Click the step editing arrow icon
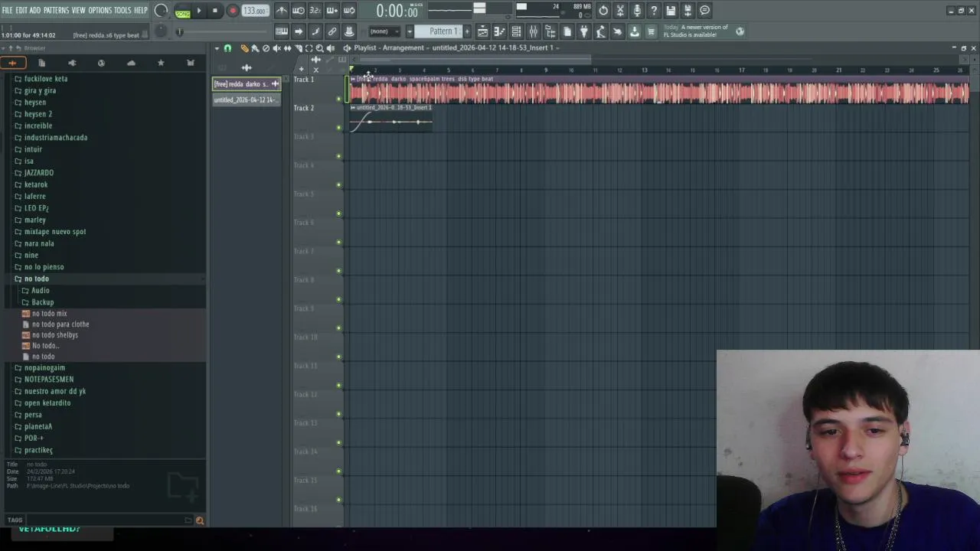The width and height of the screenshot is (980, 551). (299, 31)
